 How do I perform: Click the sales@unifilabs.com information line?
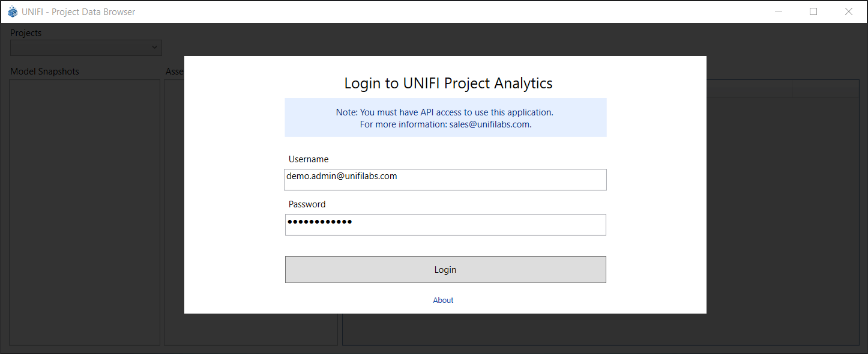click(446, 125)
